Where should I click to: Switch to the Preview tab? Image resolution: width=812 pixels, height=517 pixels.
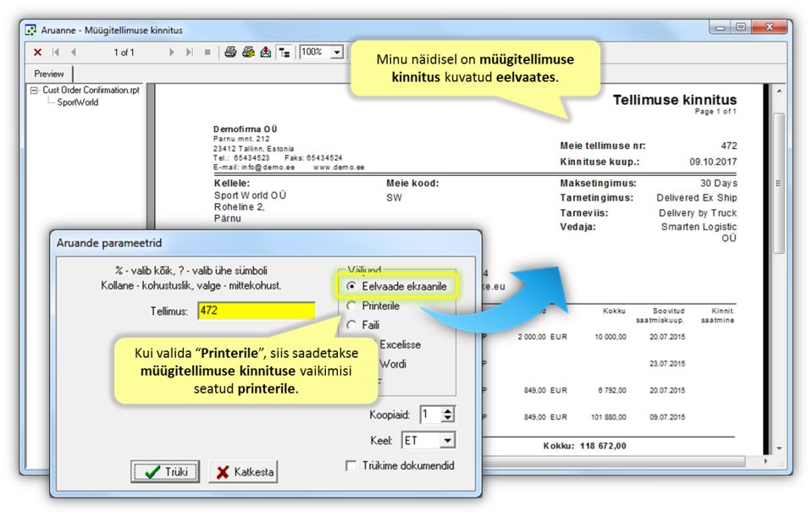point(49,74)
